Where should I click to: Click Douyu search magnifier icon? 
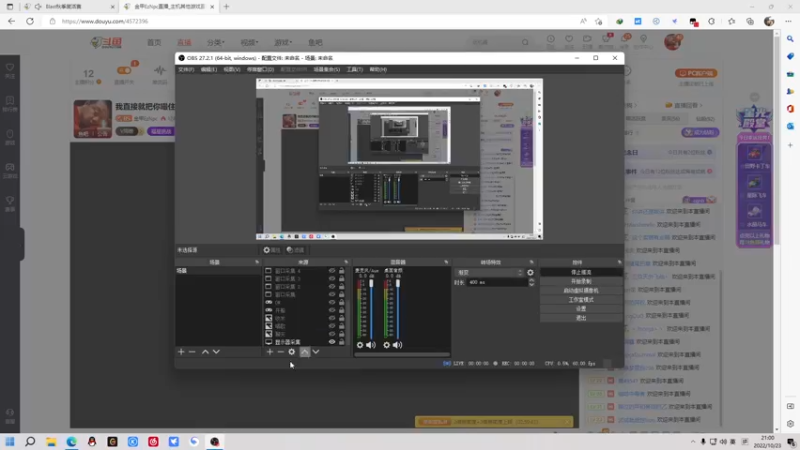[x=525, y=42]
